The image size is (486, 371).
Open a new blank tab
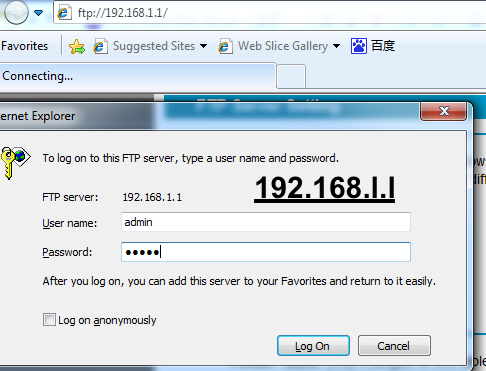click(291, 77)
